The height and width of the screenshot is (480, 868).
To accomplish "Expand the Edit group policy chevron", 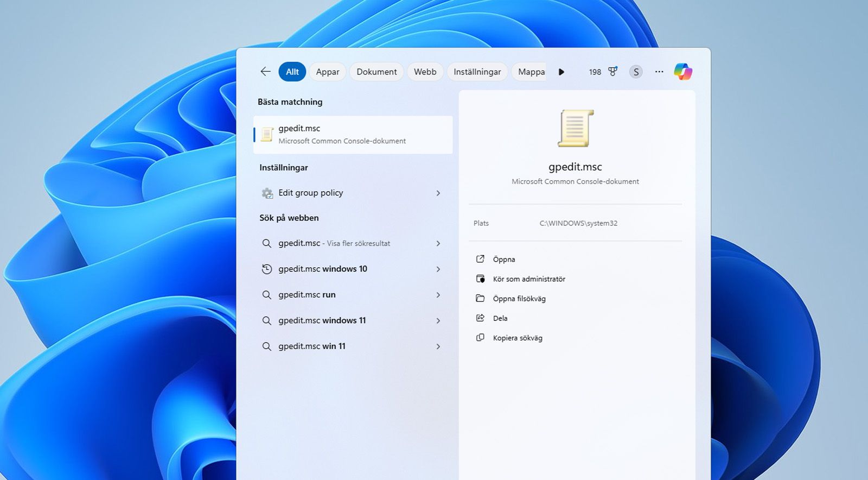I will click(438, 193).
